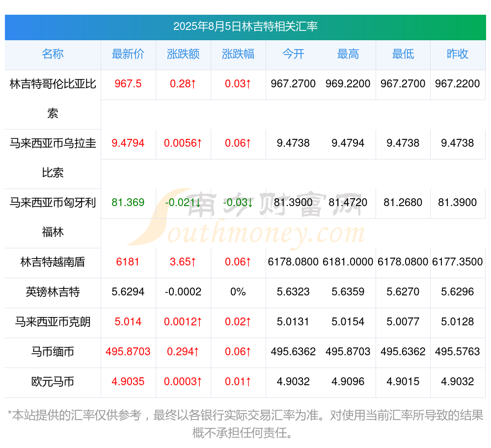Image resolution: width=491 pixels, height=448 pixels.
Task: Click high value 5.6359
Action: (348, 292)
